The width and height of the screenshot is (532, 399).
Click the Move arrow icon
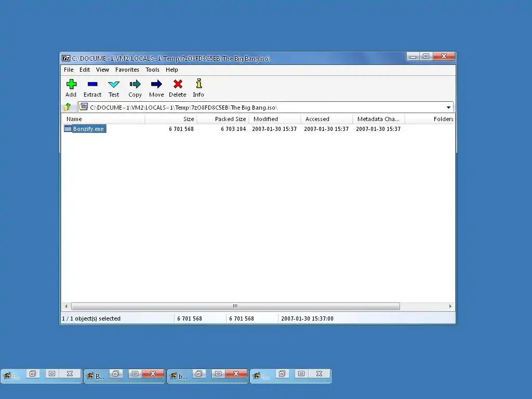[x=156, y=84]
